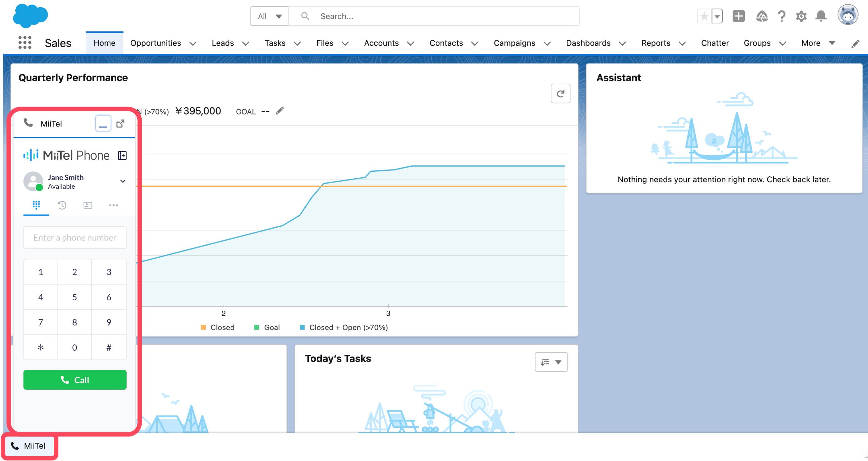This screenshot has width=868, height=461.
Task: Refresh the Quarterly Performance chart
Action: click(x=560, y=93)
